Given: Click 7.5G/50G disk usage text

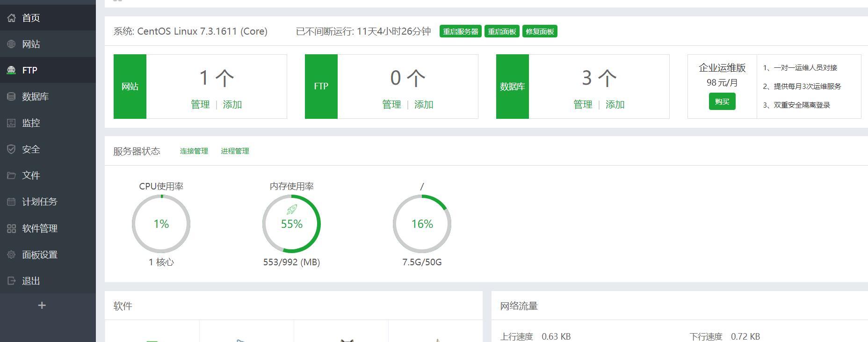Looking at the screenshot, I should pos(422,262).
